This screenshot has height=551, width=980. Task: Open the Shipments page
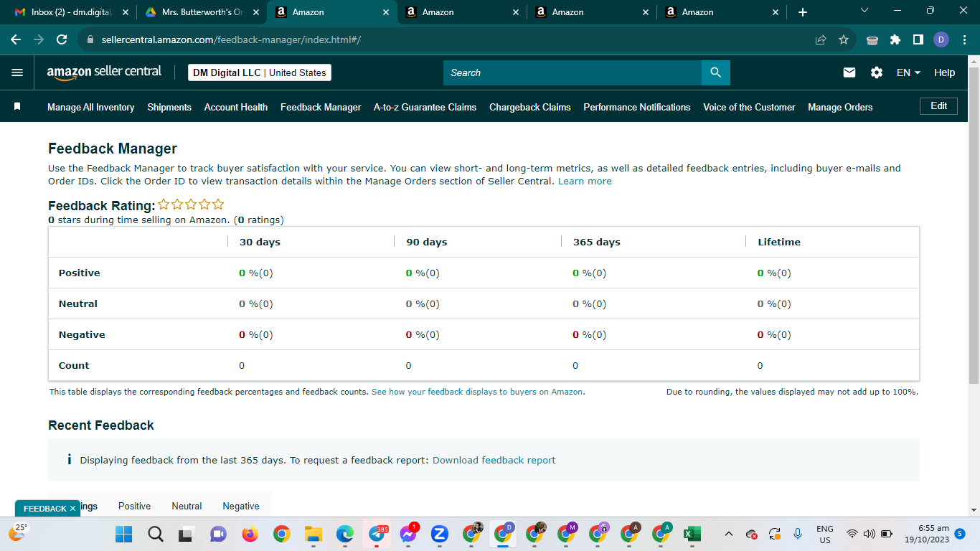point(169,107)
